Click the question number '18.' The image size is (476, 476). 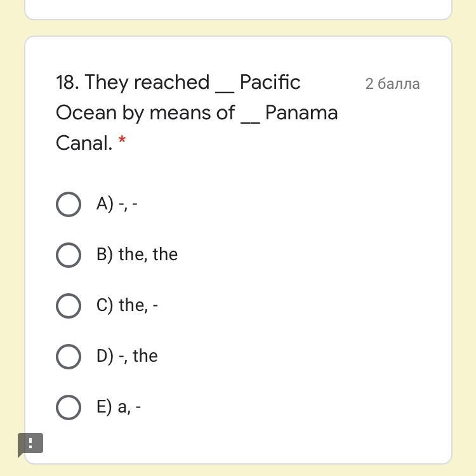[67, 83]
